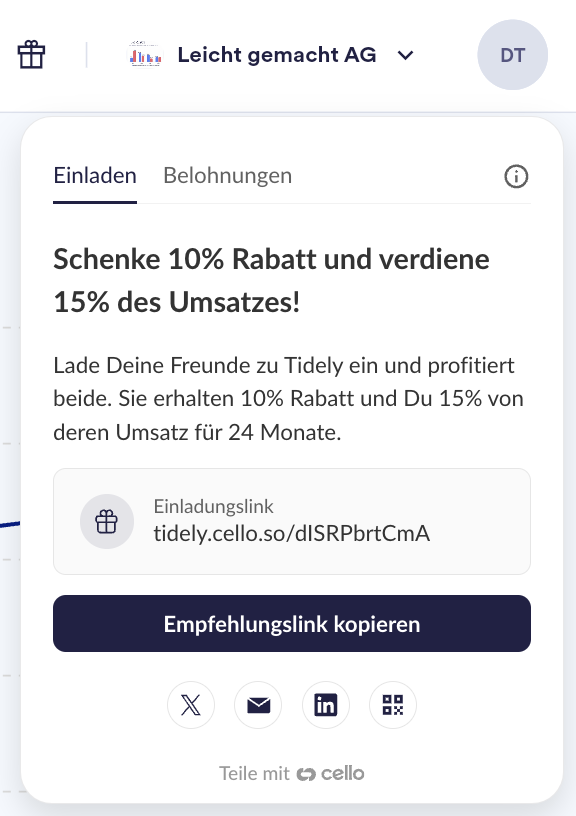The width and height of the screenshot is (576, 816).
Task: Switch to the Belohnungen tab
Action: click(x=227, y=176)
